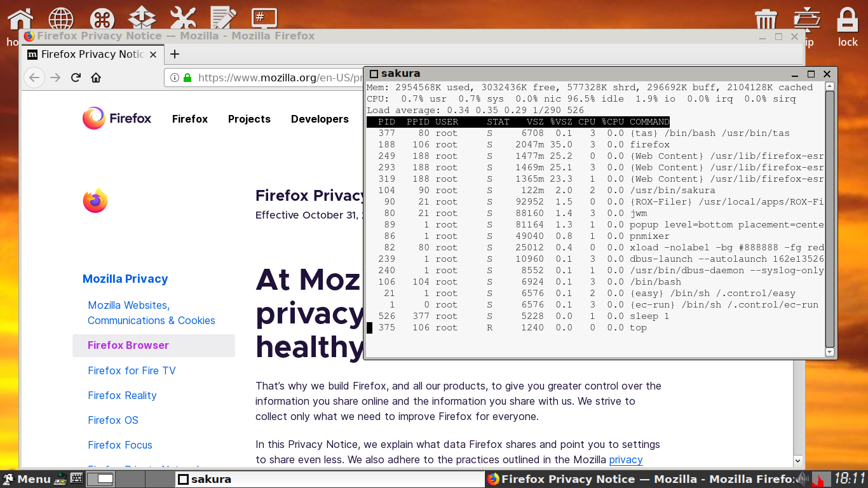
Task: Click the taskbar clock showing 18:11
Action: tap(850, 479)
